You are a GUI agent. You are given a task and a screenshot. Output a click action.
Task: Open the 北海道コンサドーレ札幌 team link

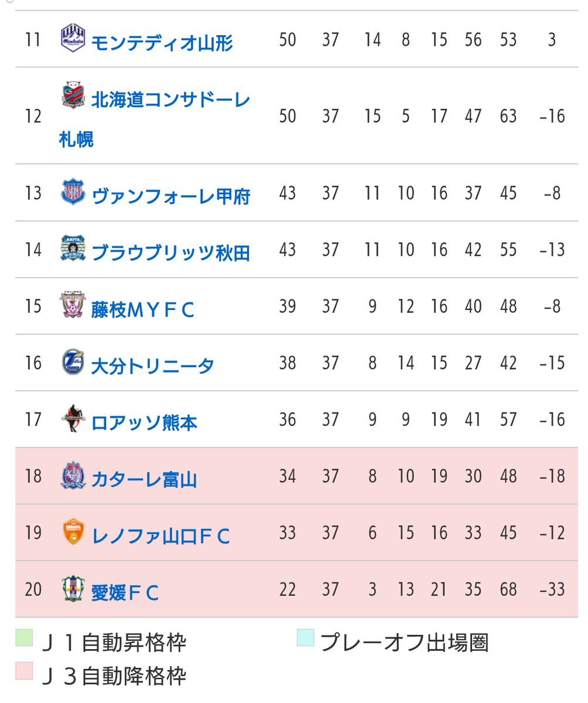tap(170, 100)
